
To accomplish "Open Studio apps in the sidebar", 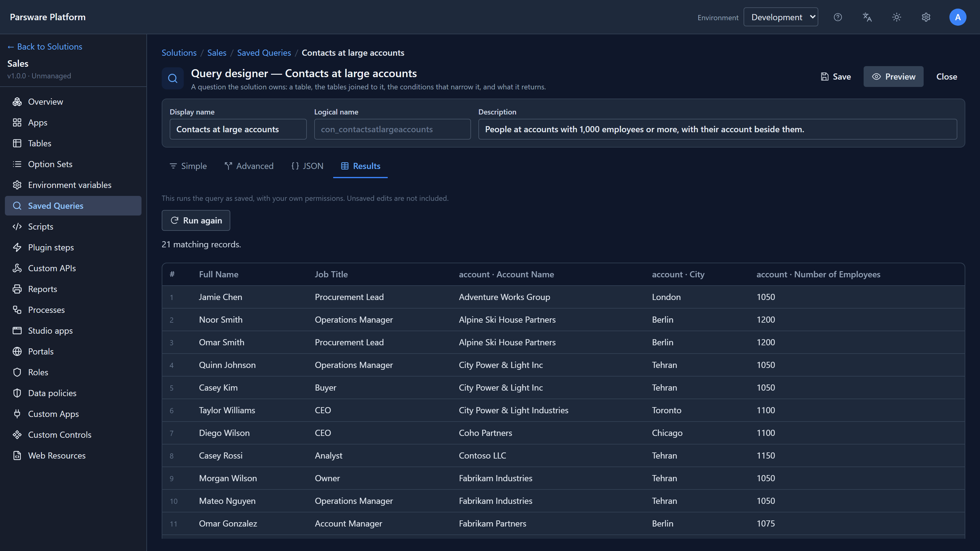I will pyautogui.click(x=73, y=331).
